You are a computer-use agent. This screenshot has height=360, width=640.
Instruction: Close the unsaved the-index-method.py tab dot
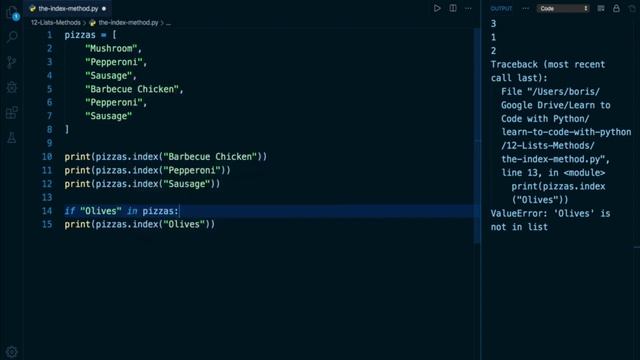point(104,9)
